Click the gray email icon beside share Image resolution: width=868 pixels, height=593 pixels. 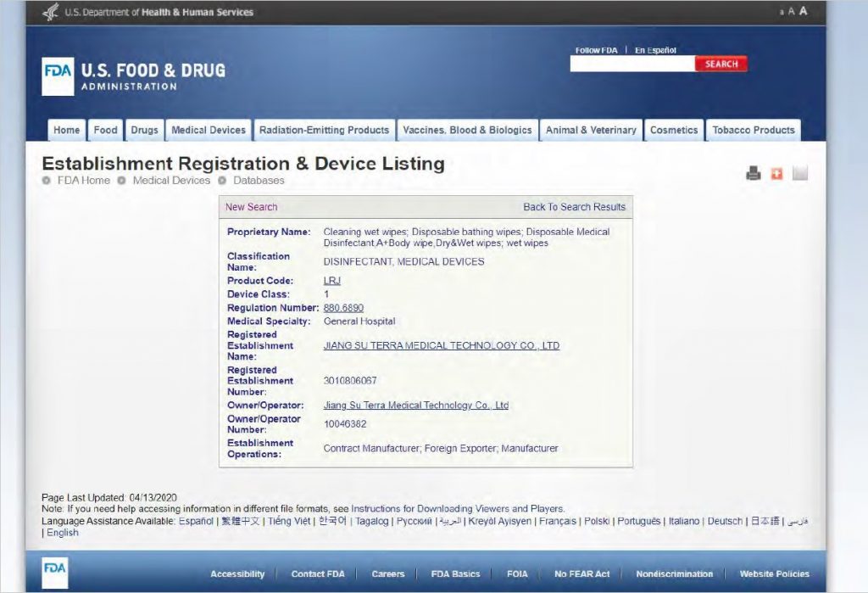(x=799, y=173)
